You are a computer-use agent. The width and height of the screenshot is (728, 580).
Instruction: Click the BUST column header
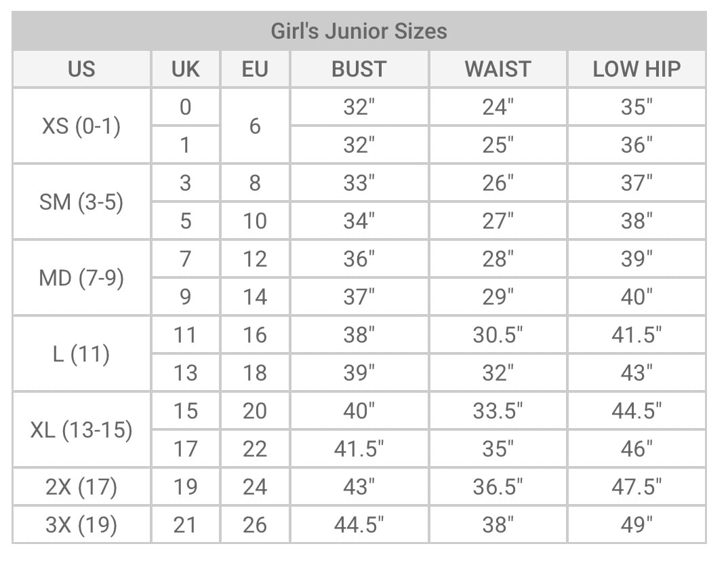(359, 69)
